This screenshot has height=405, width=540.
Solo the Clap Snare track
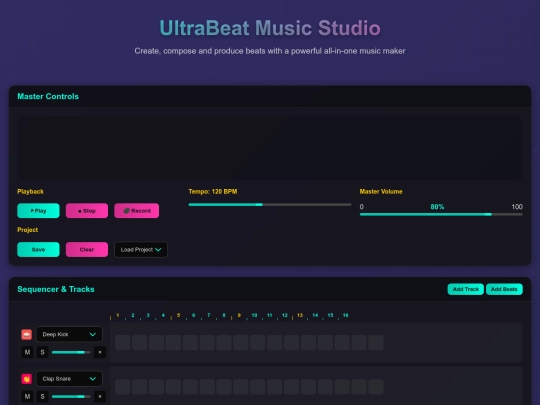tap(43, 397)
